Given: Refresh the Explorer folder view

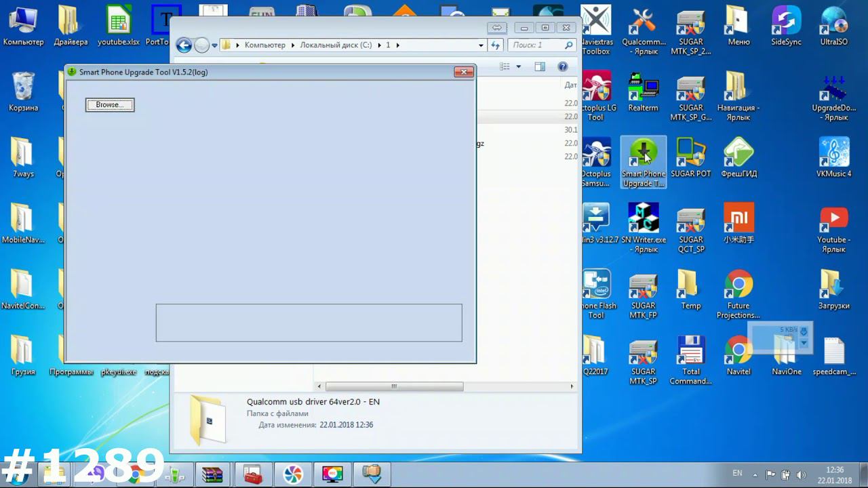Looking at the screenshot, I should (496, 45).
